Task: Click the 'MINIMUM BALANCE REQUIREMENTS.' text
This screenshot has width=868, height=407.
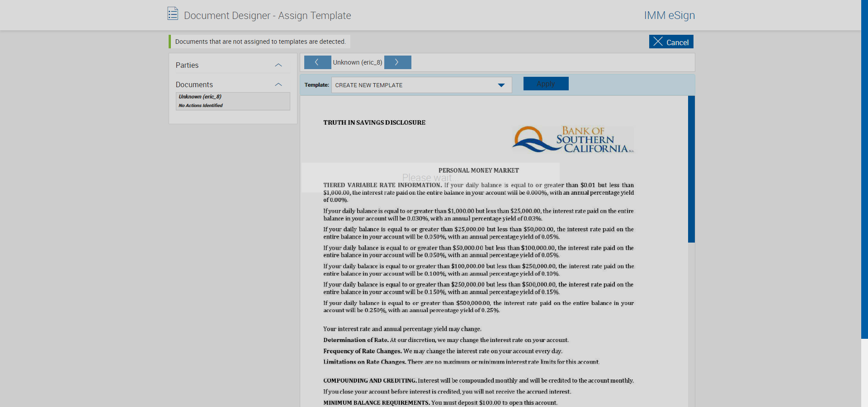Action: click(x=377, y=403)
